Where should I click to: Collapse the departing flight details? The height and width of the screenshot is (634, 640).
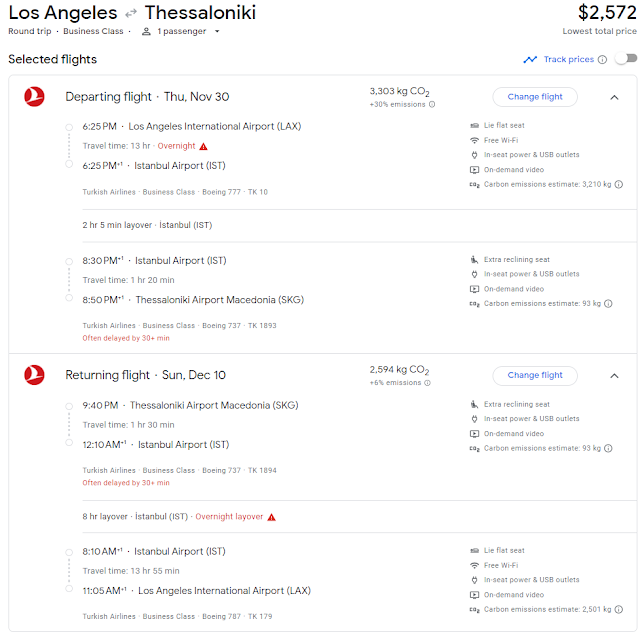pos(614,98)
